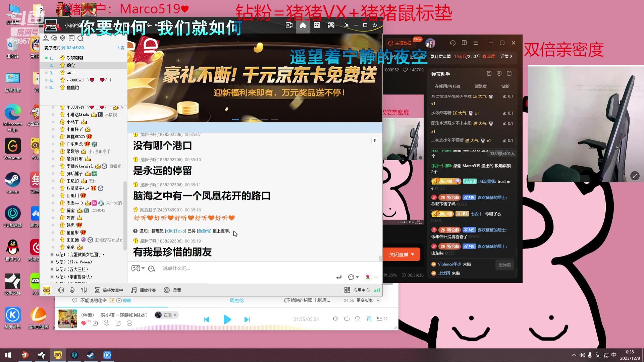
Task: Mute the speaker icon in YY bottom bar
Action: pyautogui.click(x=61, y=290)
